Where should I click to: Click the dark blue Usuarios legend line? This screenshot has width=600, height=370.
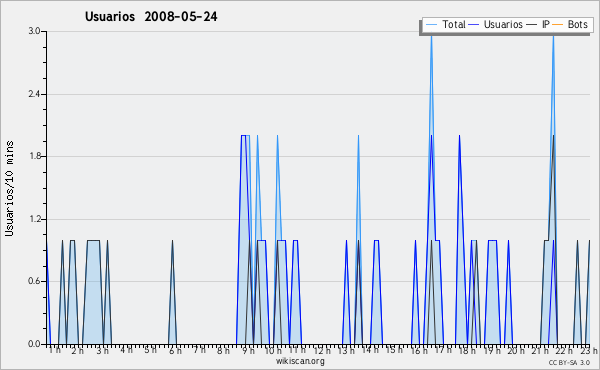[x=473, y=25]
